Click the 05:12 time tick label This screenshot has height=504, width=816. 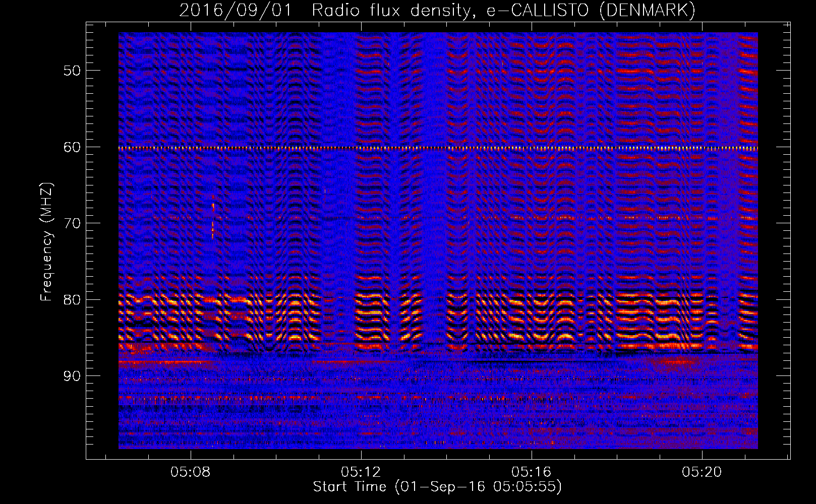[361, 472]
